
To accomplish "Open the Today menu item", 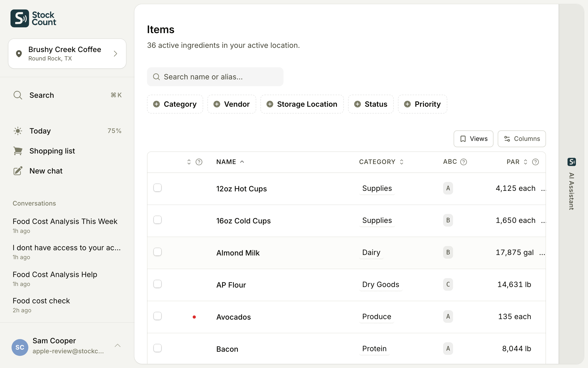I will 67,131.
